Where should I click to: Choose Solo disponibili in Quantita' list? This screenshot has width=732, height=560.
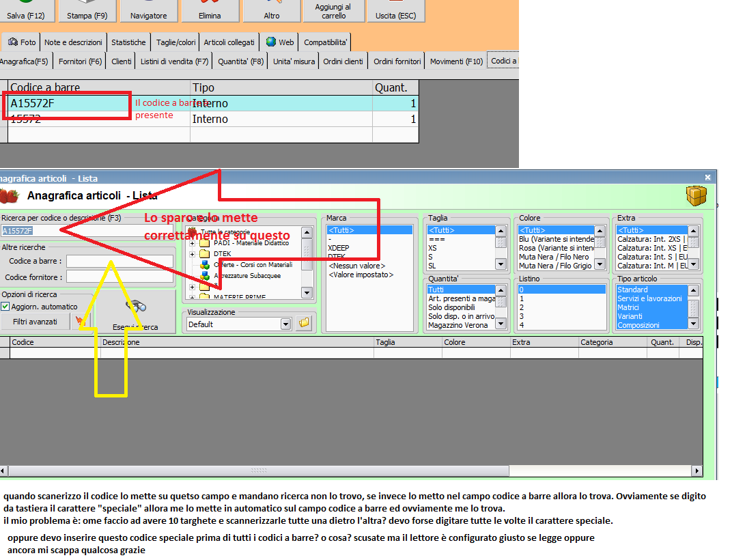(x=451, y=307)
